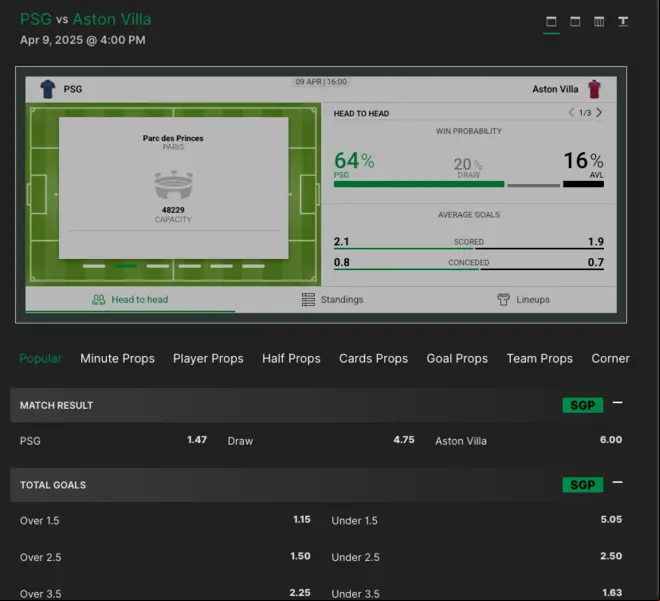
Task: Select Over 1.5 at 1.15
Action: (165, 520)
